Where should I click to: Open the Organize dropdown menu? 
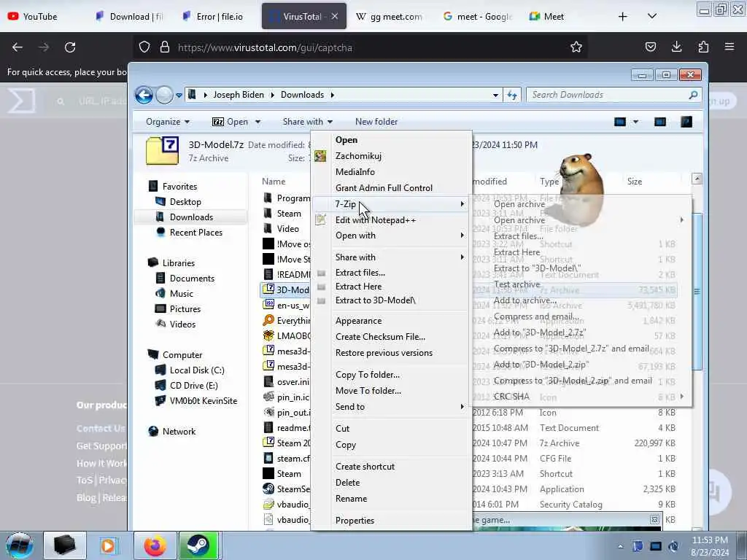(x=168, y=122)
